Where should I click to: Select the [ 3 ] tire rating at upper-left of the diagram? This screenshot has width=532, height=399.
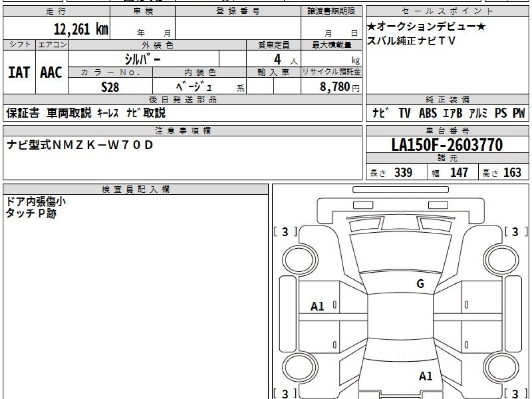pyautogui.click(x=285, y=231)
